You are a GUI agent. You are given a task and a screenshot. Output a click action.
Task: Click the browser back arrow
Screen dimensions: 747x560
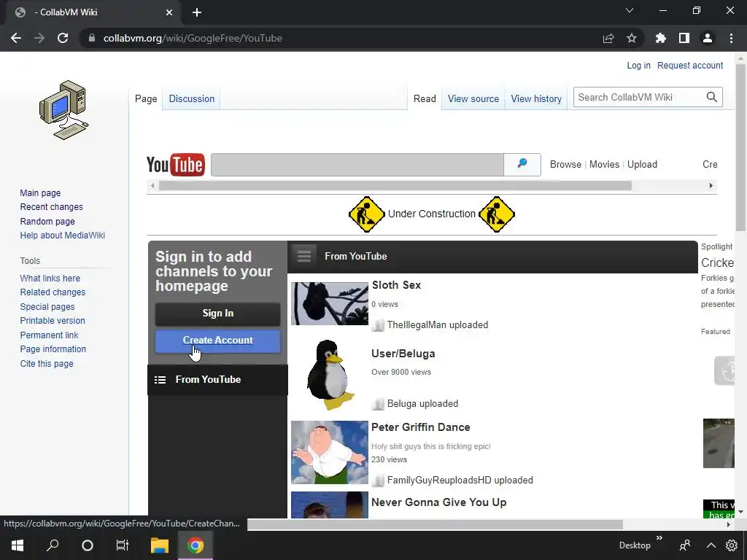coord(16,38)
